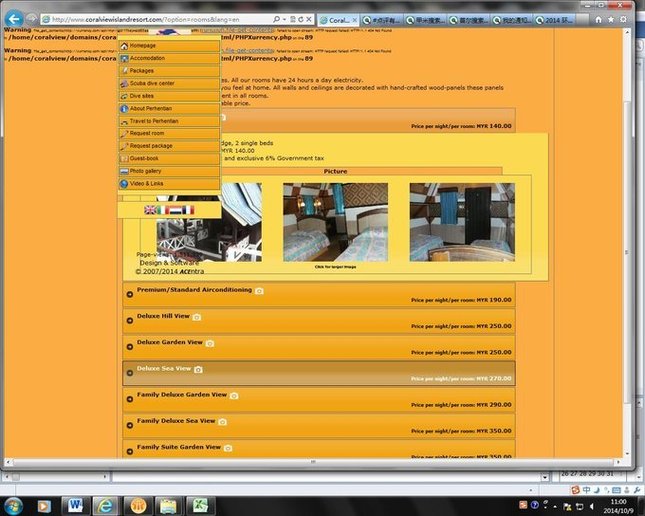Enlarge the middle twin-bed room photo
Screen dimensions: 645x516
point(335,222)
